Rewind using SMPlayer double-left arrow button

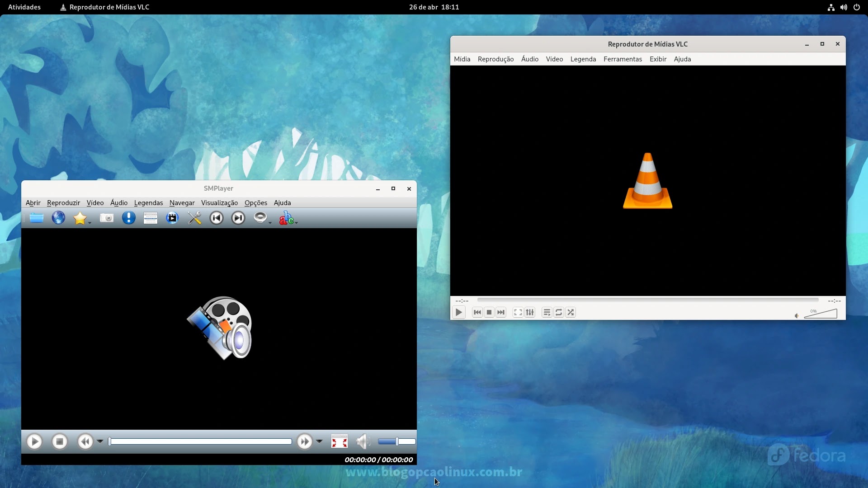coord(85,441)
